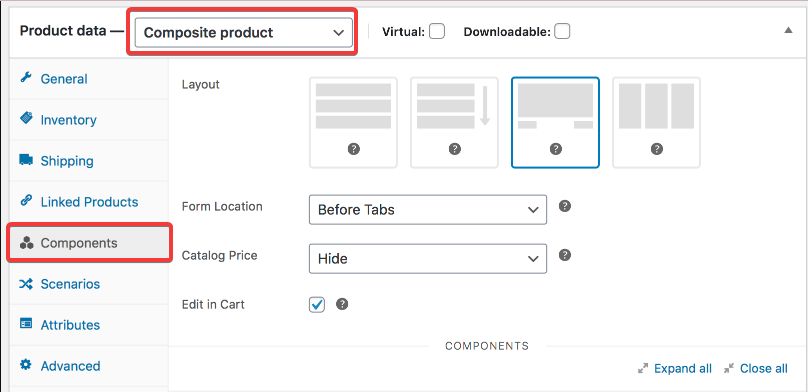The image size is (808, 392).
Task: Click the tag icon beside Inventory
Action: point(26,119)
